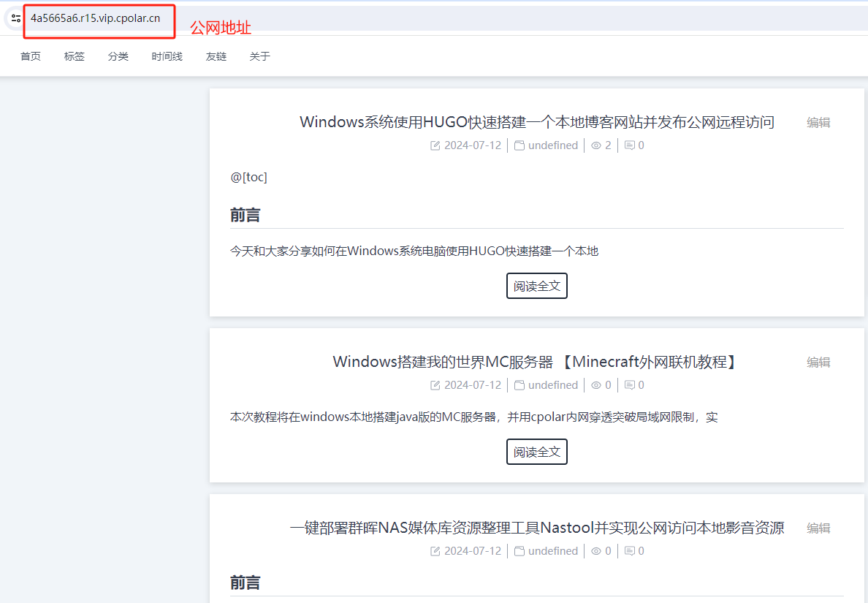
Task: Click the cpolar.cn URL in address bar
Action: (95, 18)
